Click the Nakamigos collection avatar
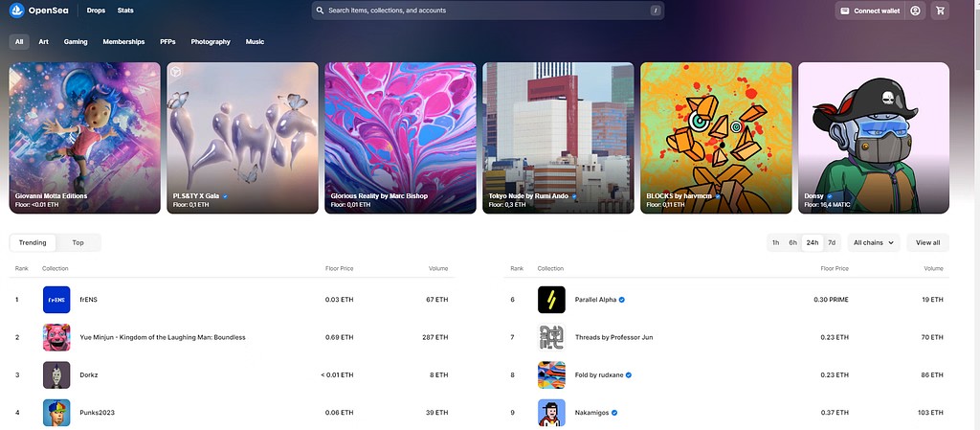980x430 pixels. (551, 412)
